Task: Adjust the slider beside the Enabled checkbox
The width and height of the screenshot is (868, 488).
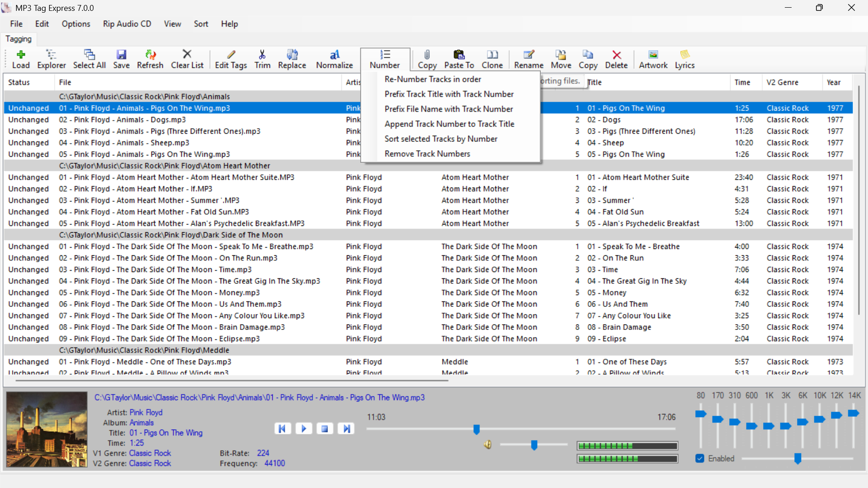Action: (797, 459)
